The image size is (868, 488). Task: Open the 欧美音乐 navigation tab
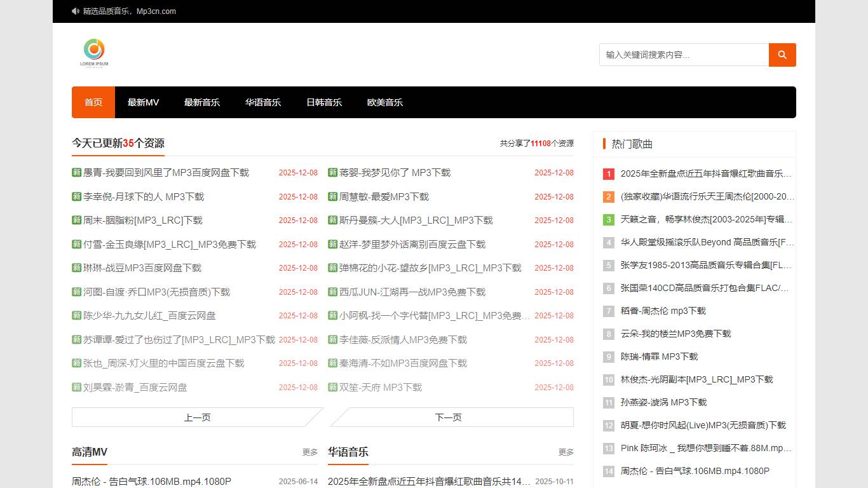[385, 102]
